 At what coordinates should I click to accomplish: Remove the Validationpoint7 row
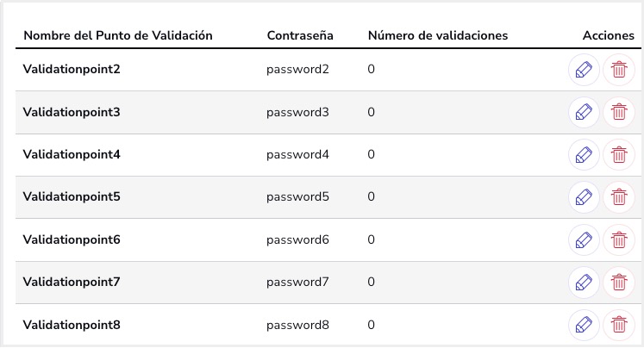[619, 283]
